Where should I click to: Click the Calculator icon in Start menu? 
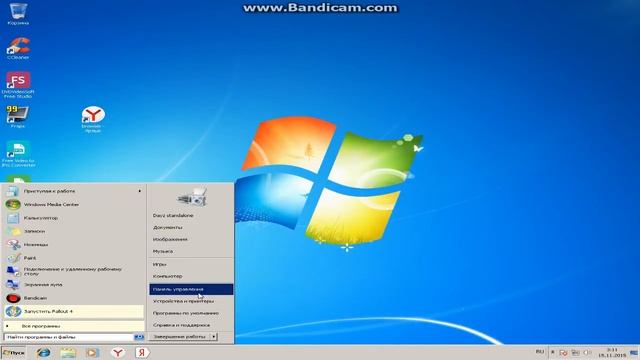point(13,218)
